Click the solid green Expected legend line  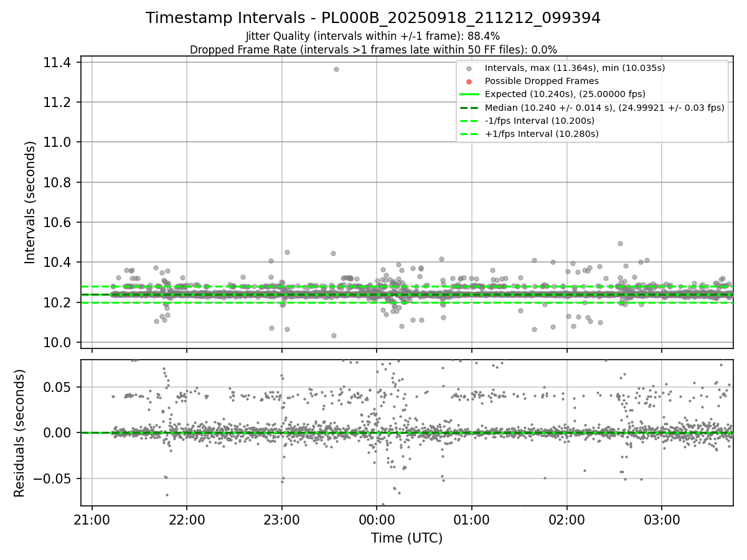[469, 95]
